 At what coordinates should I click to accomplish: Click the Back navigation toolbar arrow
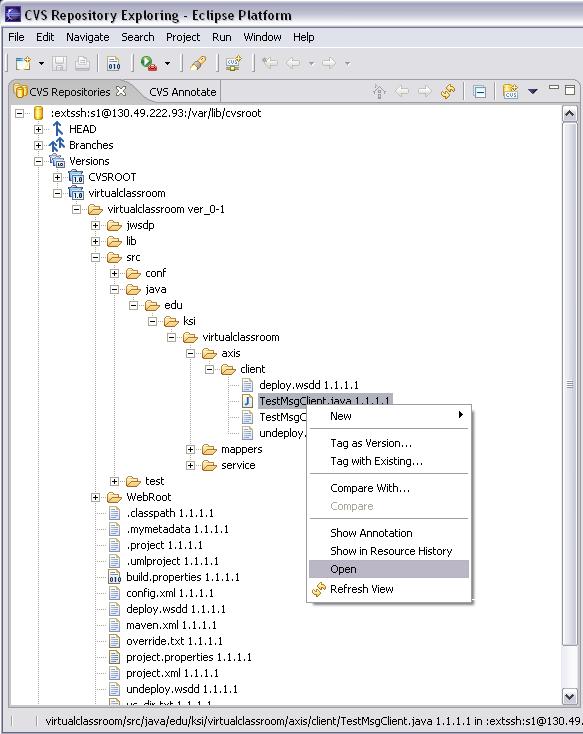294,63
